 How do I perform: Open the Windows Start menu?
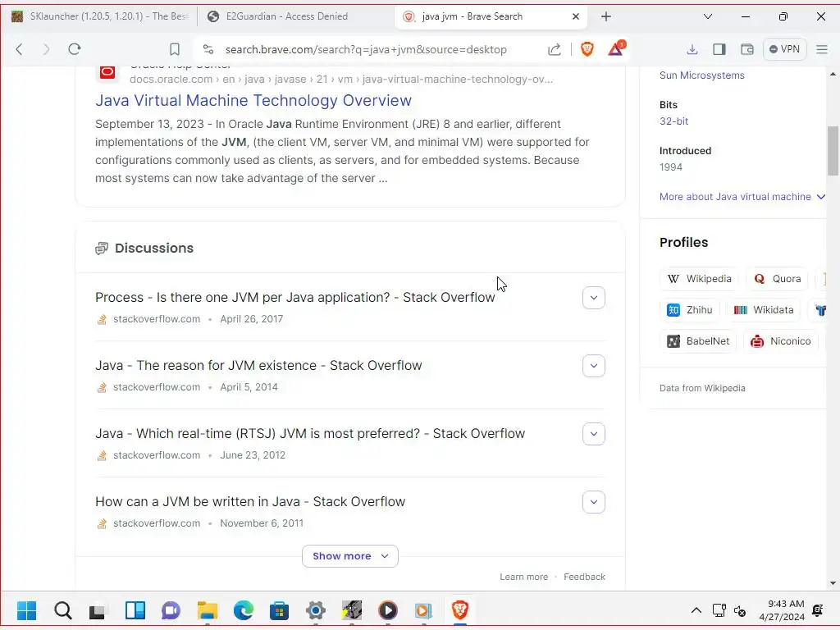click(26, 610)
